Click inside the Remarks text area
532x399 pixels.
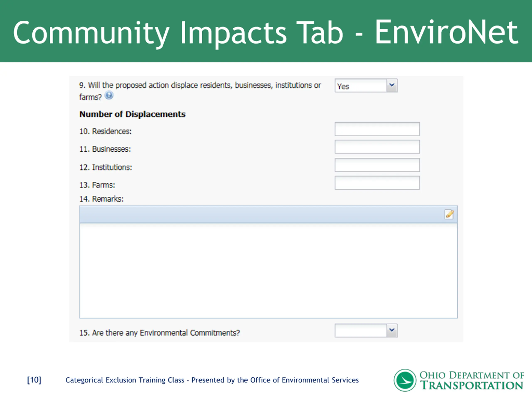coord(268,271)
